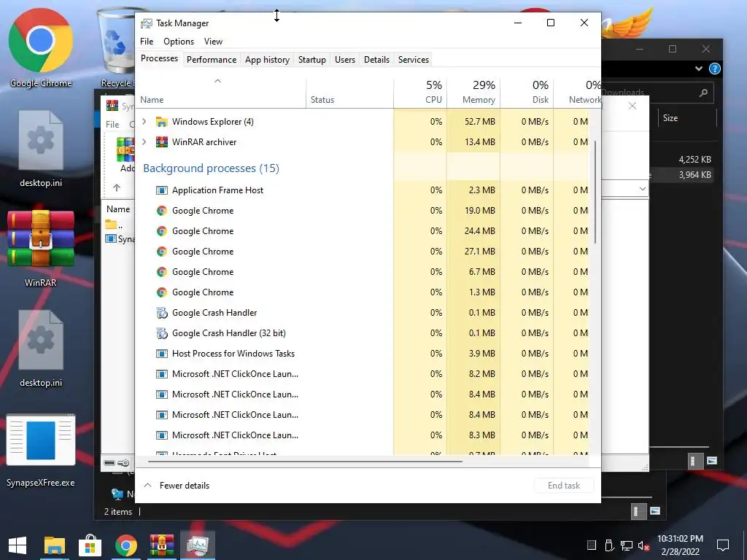The image size is (747, 560).
Task: Click Host Process for Windows Tasks icon
Action: (x=162, y=354)
